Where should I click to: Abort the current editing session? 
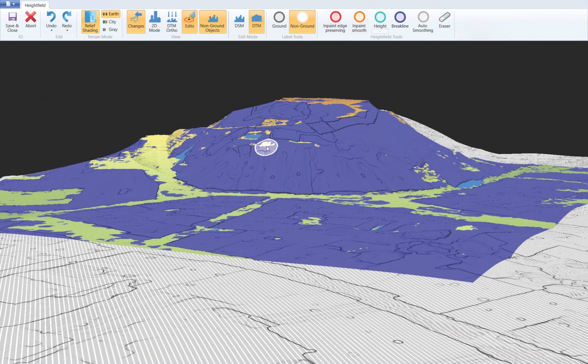pos(30,20)
